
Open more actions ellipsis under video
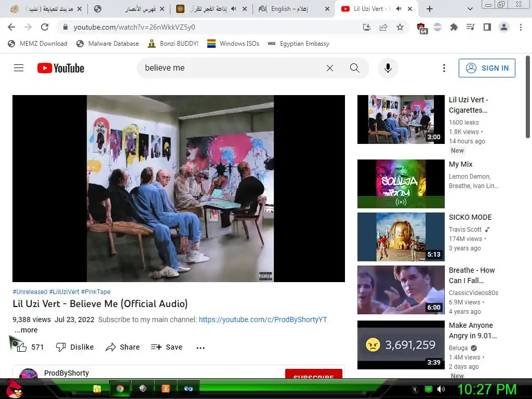(x=201, y=348)
